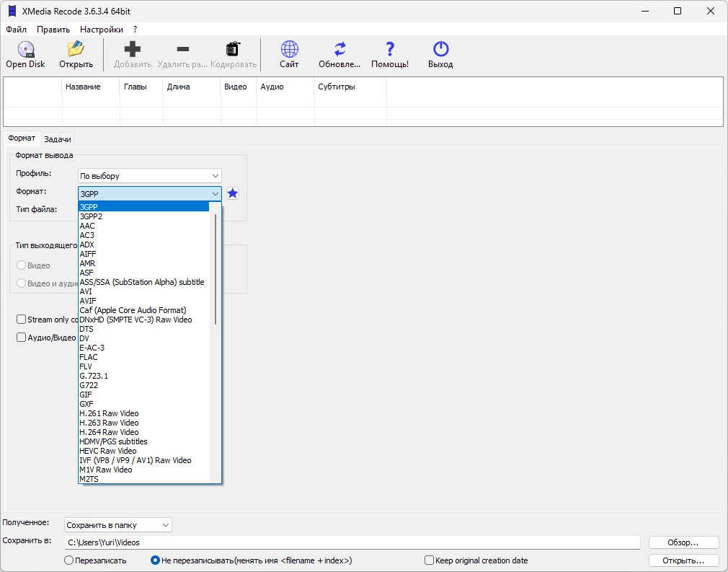
Task: Switch to the Задачи tab
Action: [x=58, y=139]
